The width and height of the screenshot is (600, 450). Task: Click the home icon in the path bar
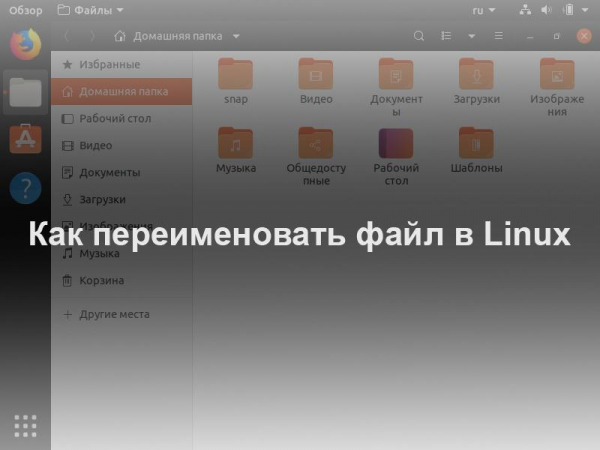tap(120, 36)
